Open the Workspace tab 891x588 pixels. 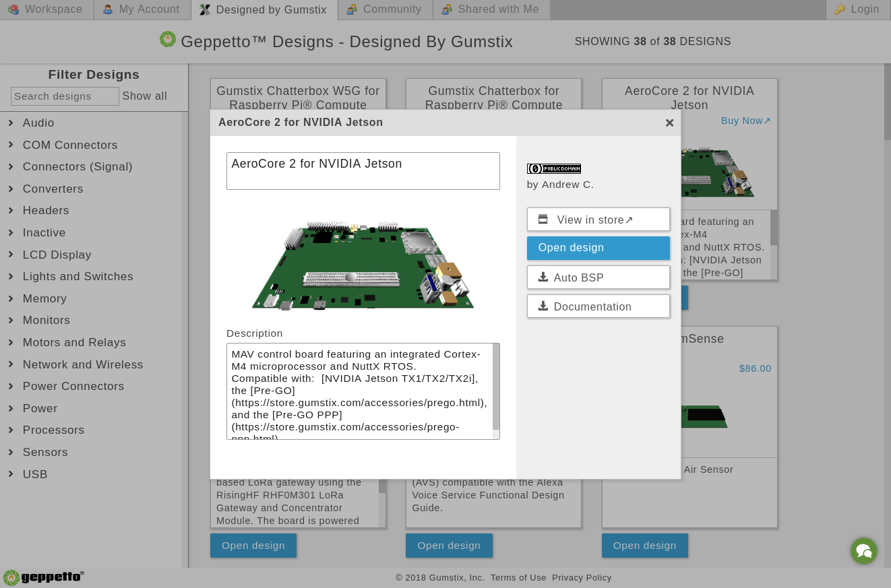pos(47,9)
